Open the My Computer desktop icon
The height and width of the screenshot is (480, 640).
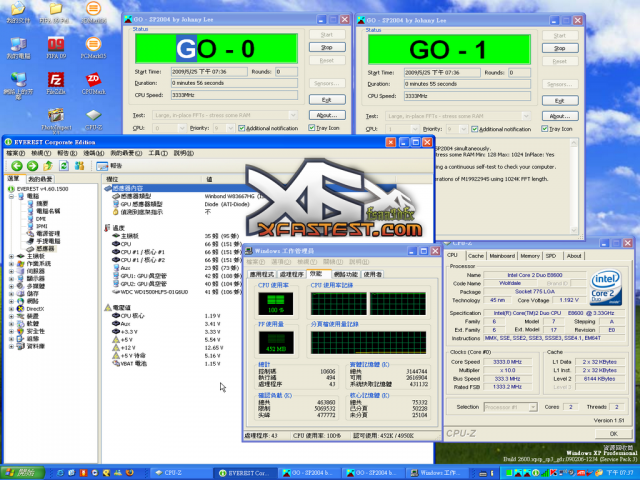pos(18,47)
